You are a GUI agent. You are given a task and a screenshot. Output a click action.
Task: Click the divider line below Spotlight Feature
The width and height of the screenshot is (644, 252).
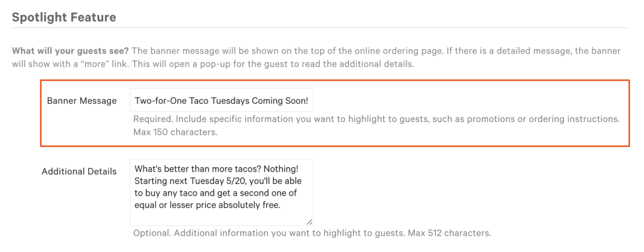coord(320,28)
